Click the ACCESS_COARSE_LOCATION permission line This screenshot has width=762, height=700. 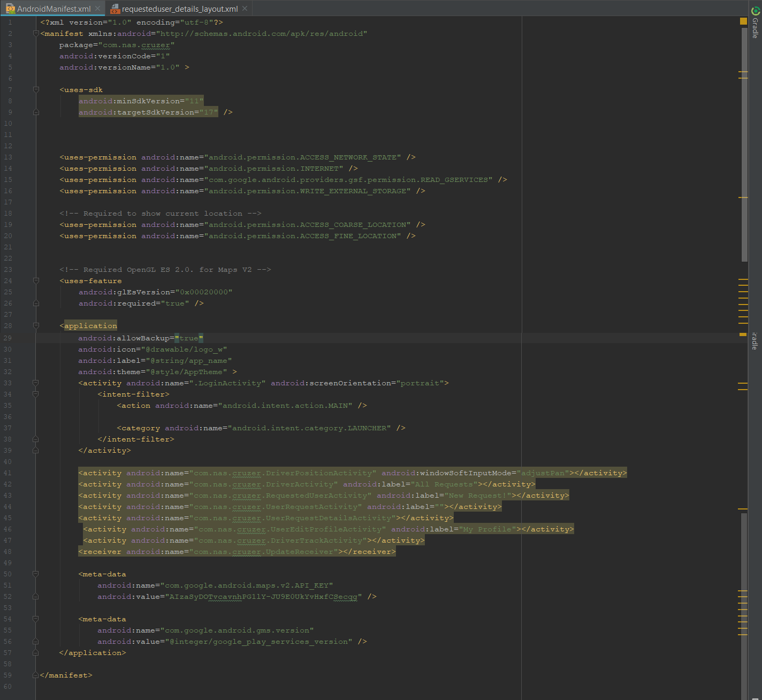click(242, 224)
